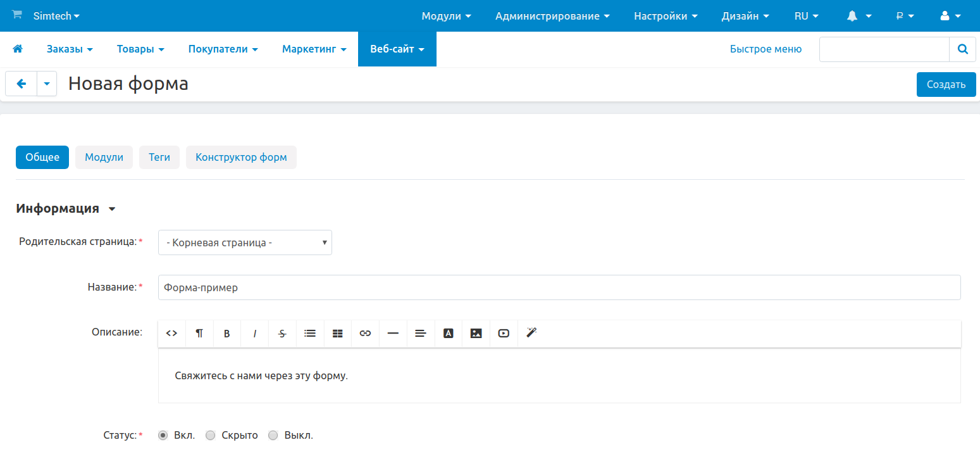Click the insert image icon in editor
Viewport: 980px width, 459px height.
point(476,333)
